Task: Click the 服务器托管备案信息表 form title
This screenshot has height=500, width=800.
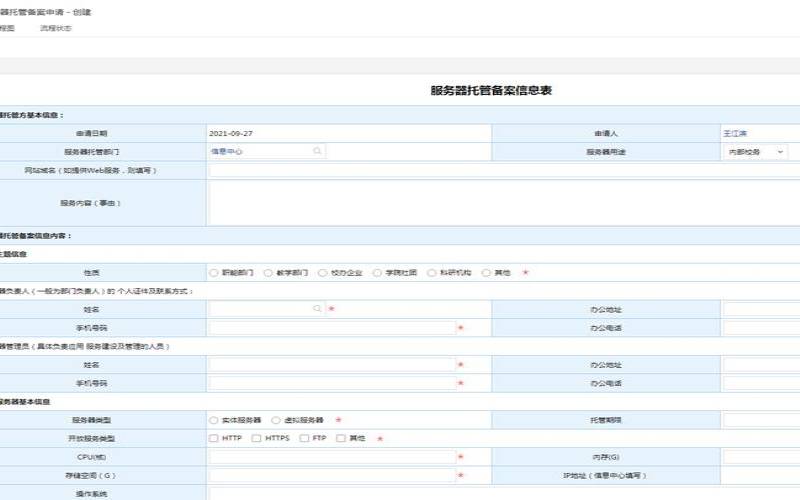Action: (x=491, y=90)
